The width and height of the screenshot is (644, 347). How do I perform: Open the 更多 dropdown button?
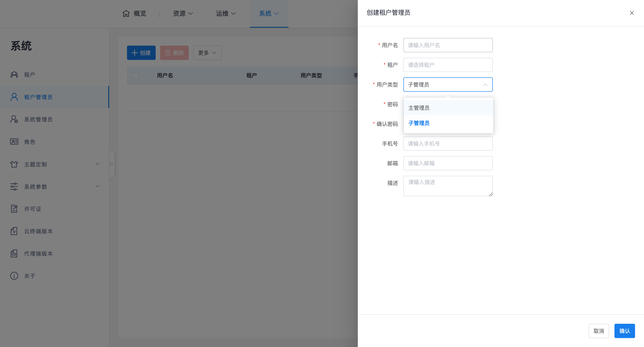click(x=208, y=53)
